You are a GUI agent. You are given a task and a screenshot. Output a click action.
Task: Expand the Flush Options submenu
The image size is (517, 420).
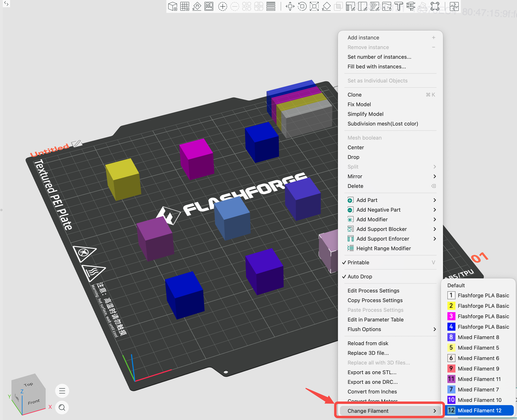pyautogui.click(x=390, y=329)
